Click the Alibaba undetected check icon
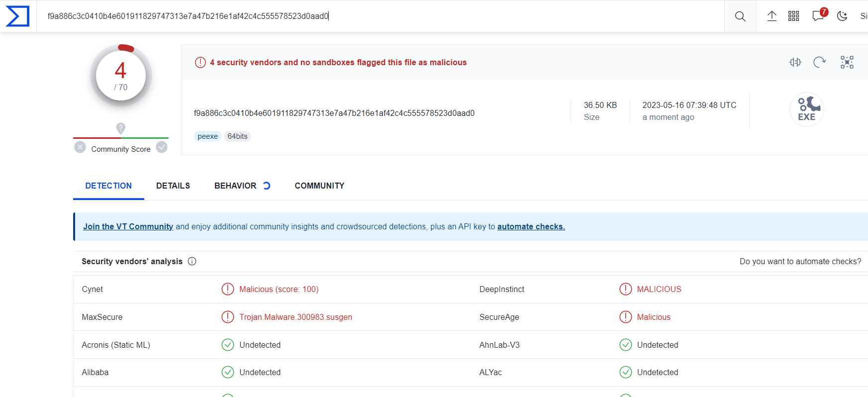Image resolution: width=868 pixels, height=397 pixels. 228,372
